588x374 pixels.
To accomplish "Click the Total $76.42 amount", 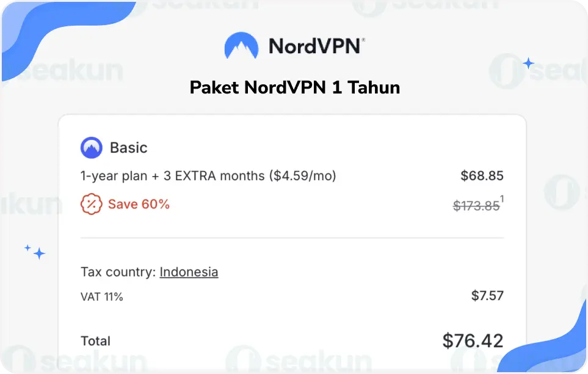I will 473,340.
